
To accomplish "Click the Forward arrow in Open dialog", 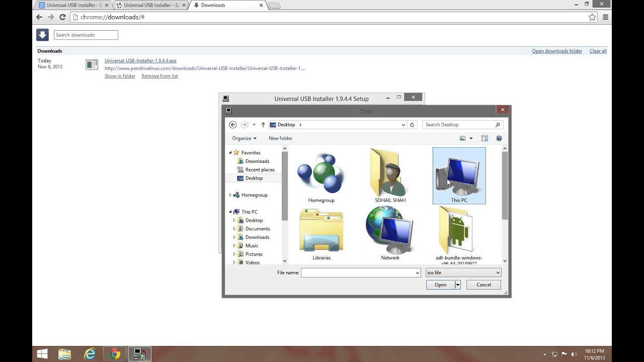I will pos(244,125).
